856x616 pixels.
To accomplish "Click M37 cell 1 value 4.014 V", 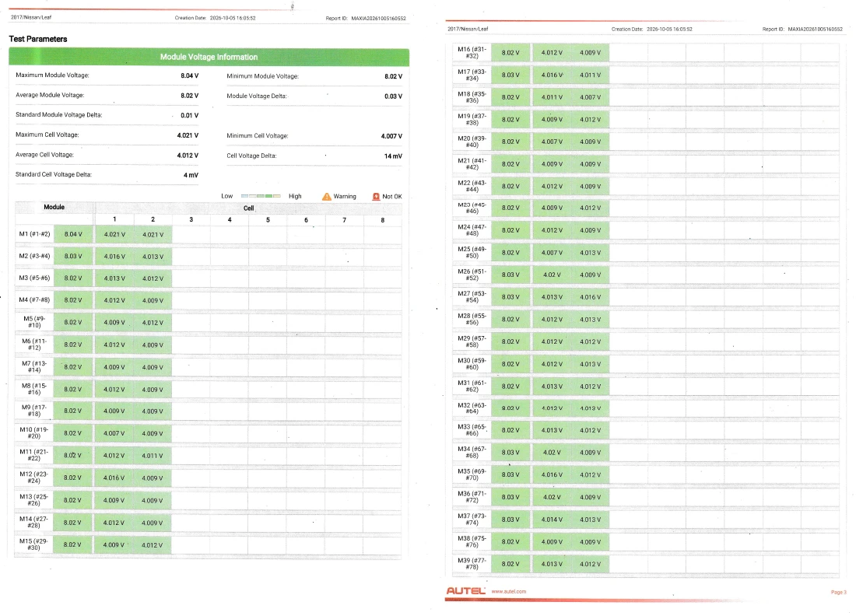I will [552, 520].
